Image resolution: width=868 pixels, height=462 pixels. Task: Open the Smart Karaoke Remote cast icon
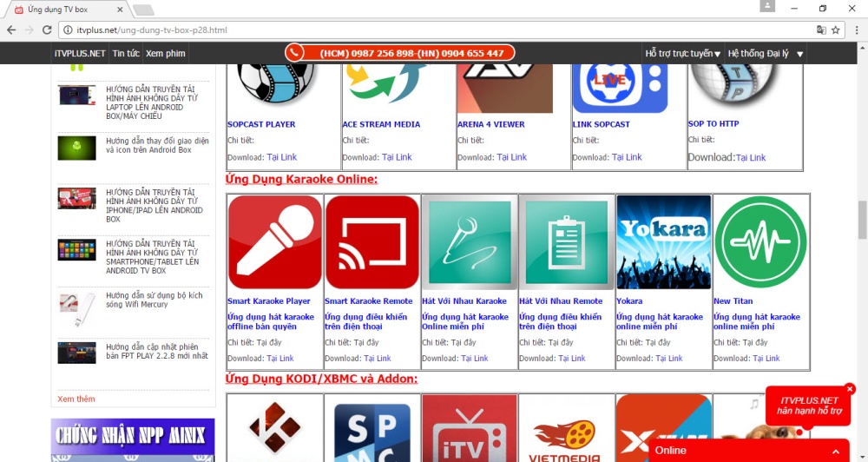point(372,242)
